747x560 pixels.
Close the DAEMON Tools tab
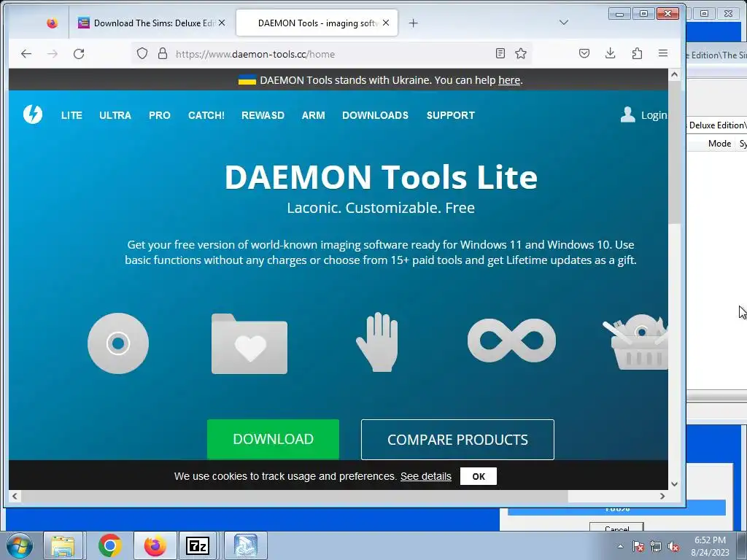coord(386,23)
